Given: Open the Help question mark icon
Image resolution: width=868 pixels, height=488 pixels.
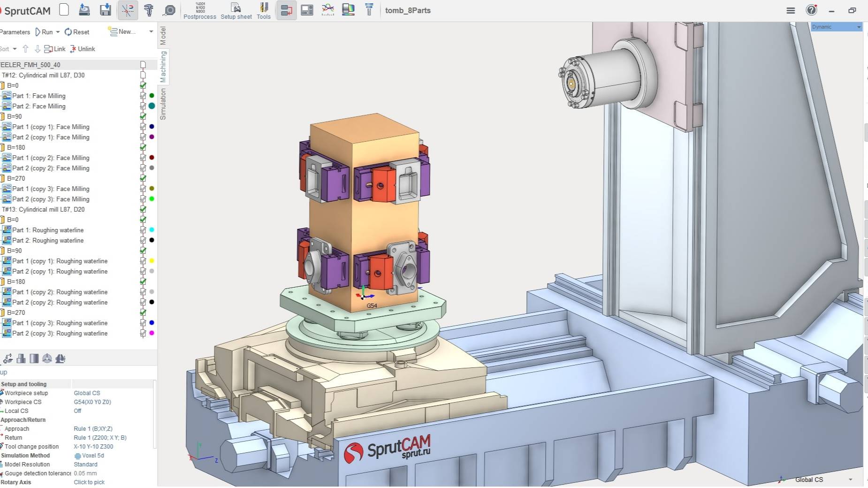Looking at the screenshot, I should [x=811, y=10].
